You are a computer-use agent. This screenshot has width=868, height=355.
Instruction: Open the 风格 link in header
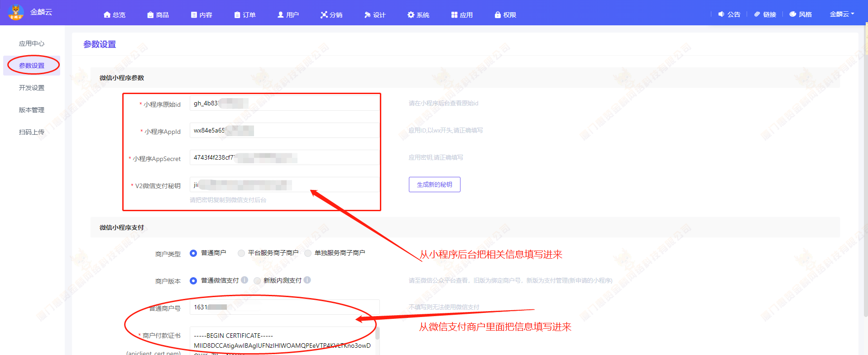point(801,14)
